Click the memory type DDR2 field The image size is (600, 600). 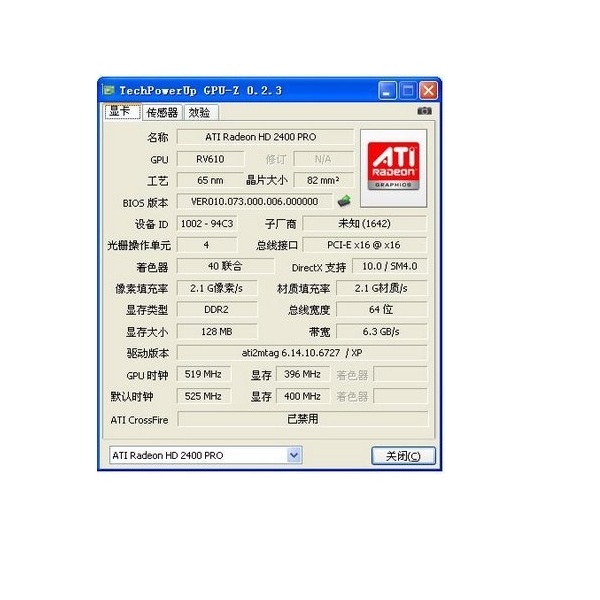(x=217, y=310)
